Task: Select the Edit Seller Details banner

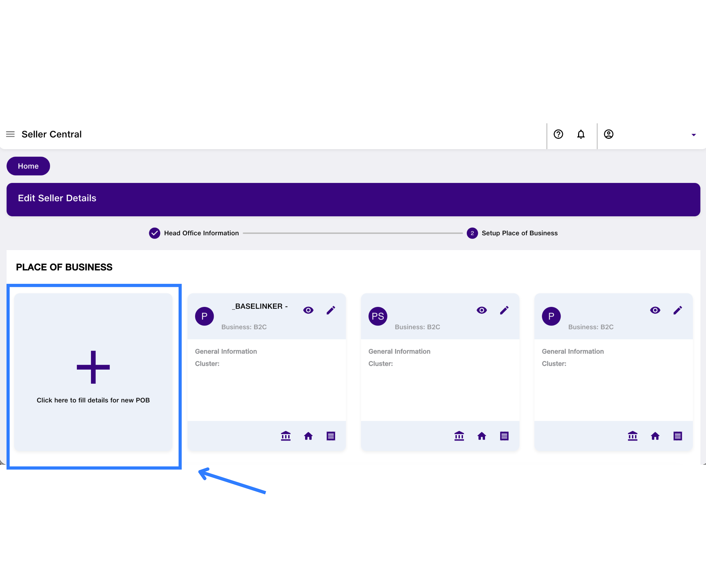Action: tap(57, 198)
